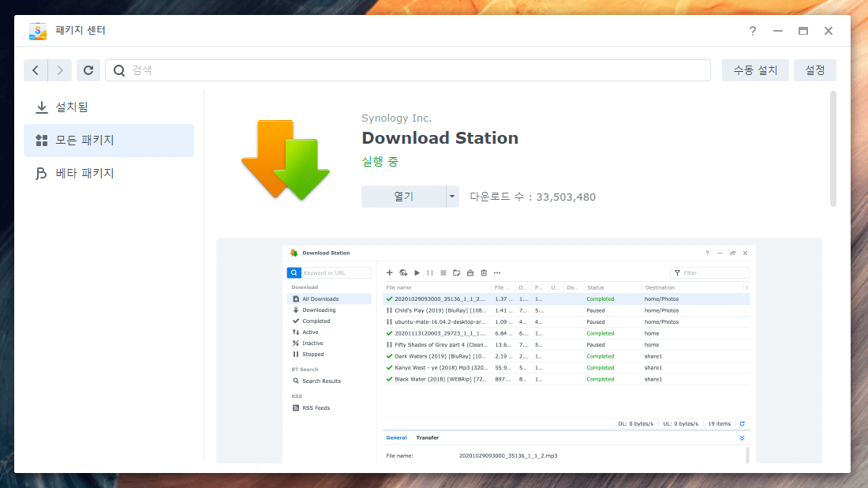
Task: Click the Synology Inc. developer text
Action: (x=396, y=118)
